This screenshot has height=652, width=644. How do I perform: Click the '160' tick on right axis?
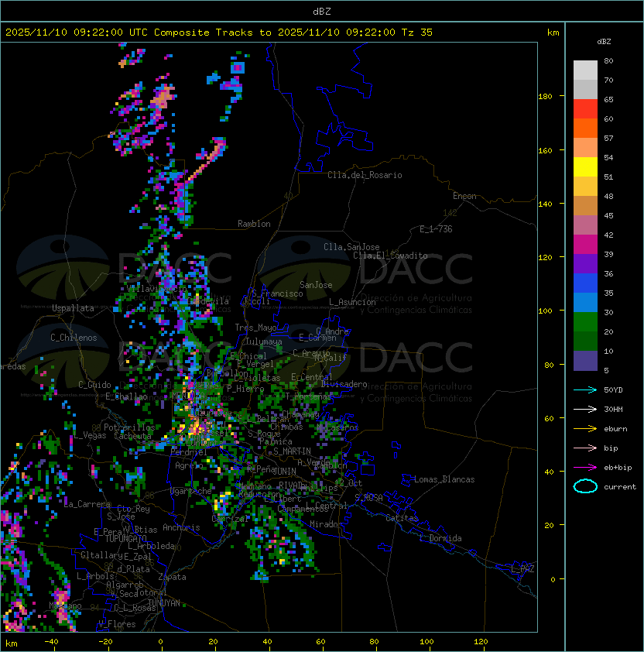[x=545, y=150]
